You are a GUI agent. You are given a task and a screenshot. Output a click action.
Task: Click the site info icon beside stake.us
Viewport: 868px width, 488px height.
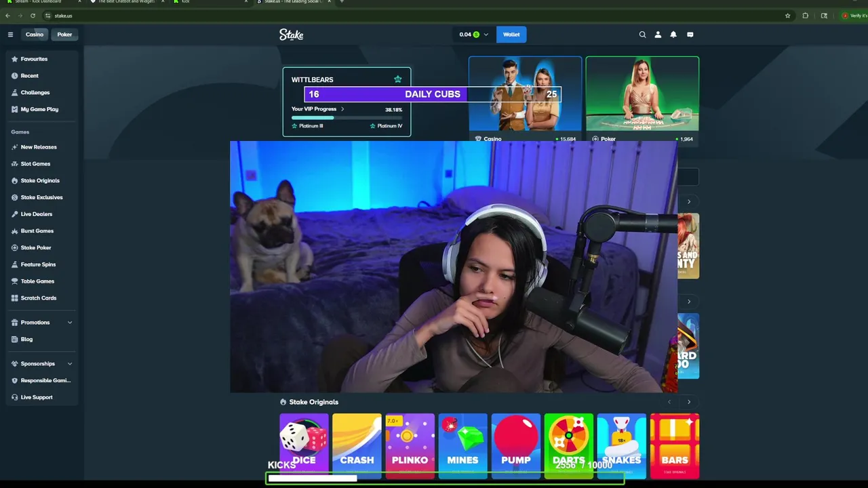[47, 16]
